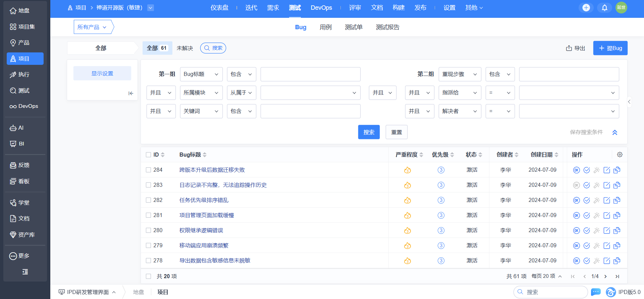
Task: Open the 从属于 operator dropdown
Action: point(241,93)
